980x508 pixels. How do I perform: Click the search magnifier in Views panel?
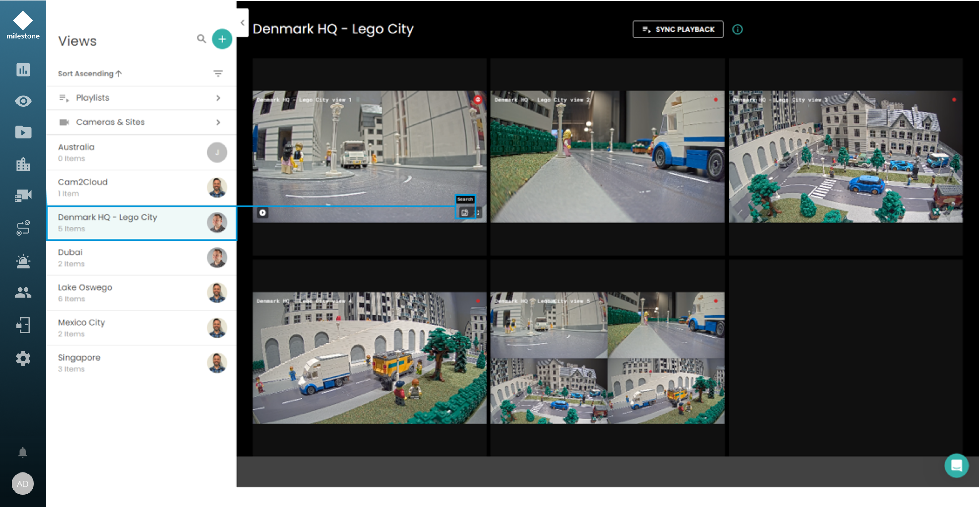tap(201, 39)
